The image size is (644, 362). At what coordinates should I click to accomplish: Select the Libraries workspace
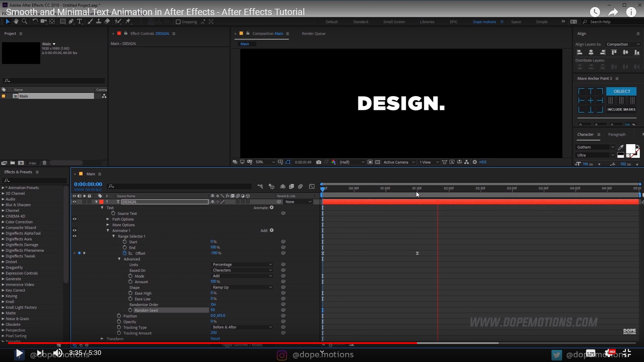[x=427, y=22]
